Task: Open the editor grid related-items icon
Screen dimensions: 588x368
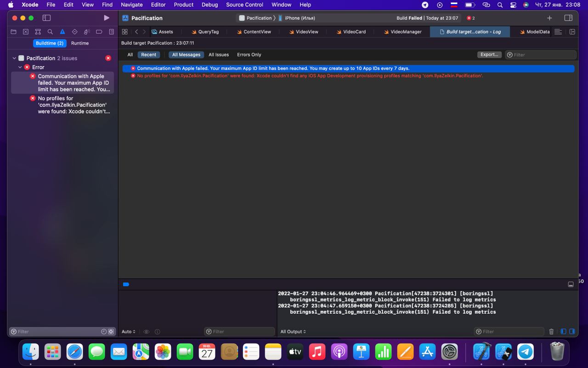Action: point(124,32)
